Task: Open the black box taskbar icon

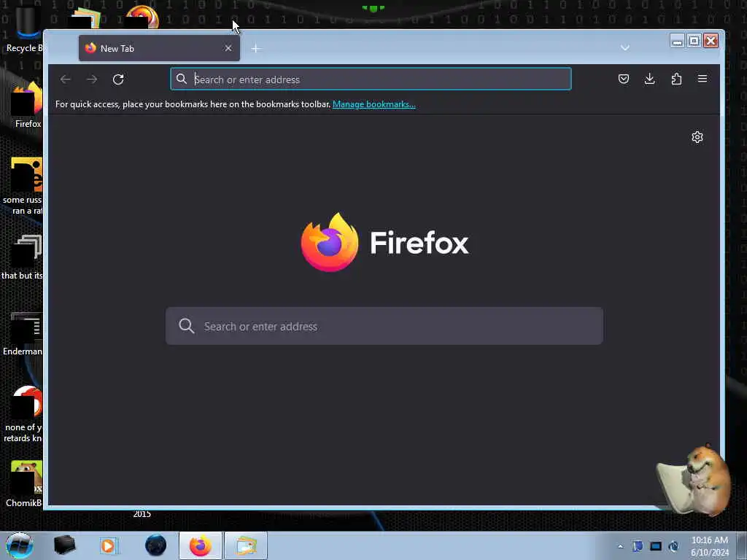Action: point(64,545)
